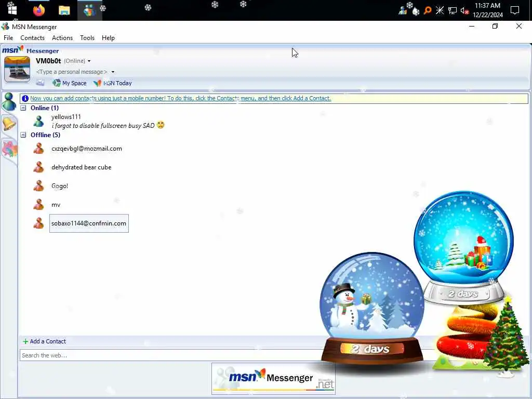
Task: Select contact Gogo!
Action: tap(60, 186)
